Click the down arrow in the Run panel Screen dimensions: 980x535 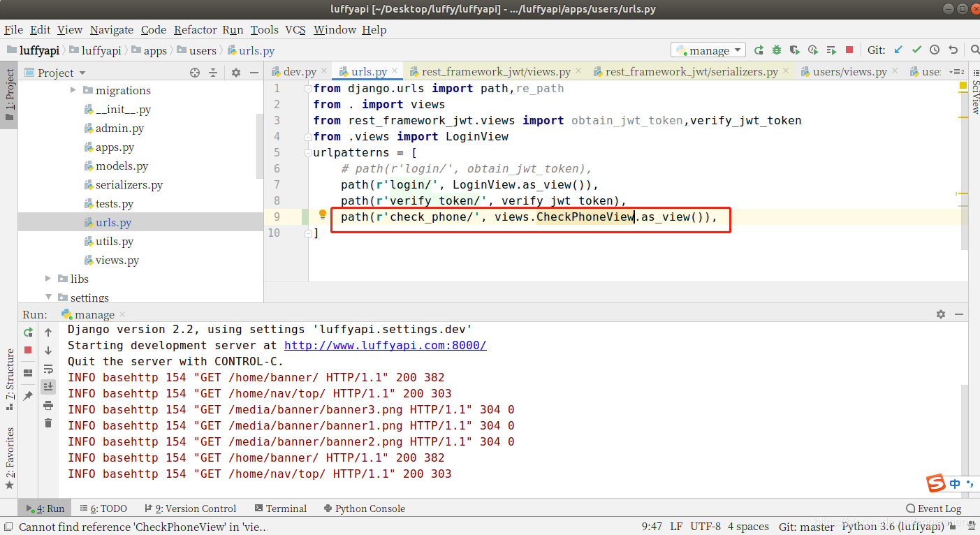click(x=48, y=351)
